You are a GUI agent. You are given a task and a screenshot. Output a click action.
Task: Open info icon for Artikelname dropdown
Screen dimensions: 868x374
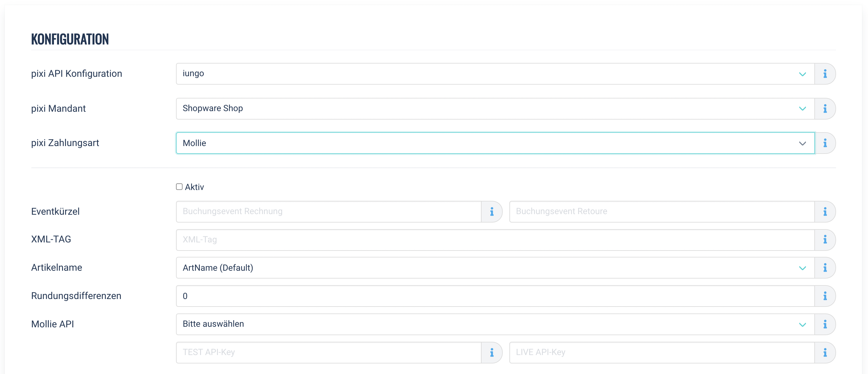pos(825,268)
